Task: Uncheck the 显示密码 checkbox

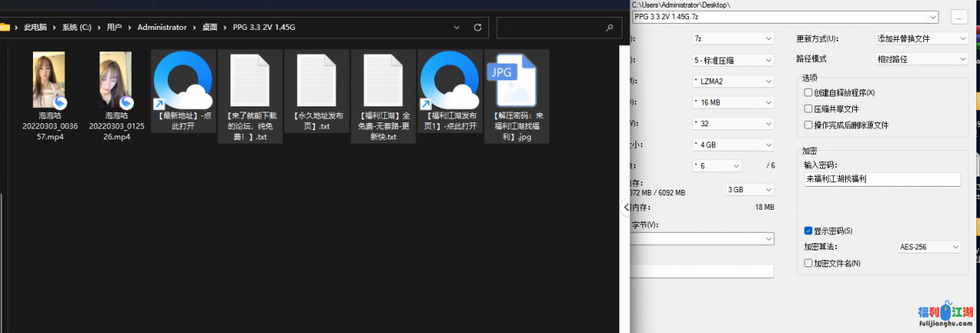Action: 808,230
